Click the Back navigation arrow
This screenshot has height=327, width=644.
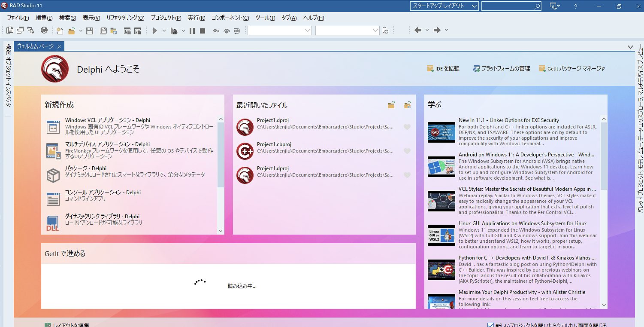[418, 30]
